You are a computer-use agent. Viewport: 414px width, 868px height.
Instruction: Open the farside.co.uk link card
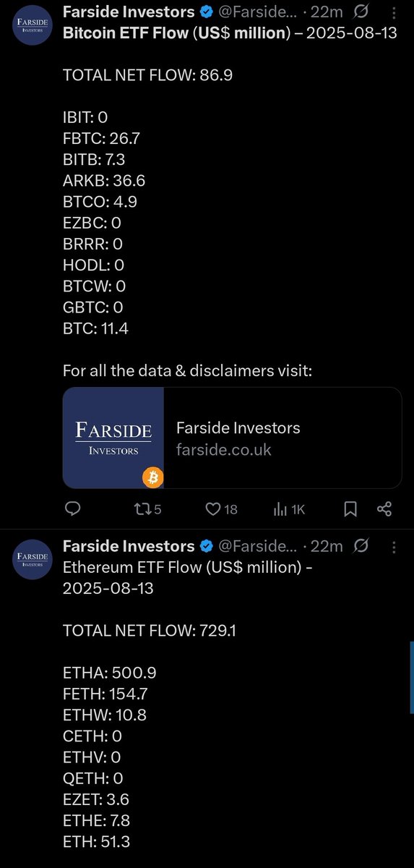pyautogui.click(x=232, y=438)
